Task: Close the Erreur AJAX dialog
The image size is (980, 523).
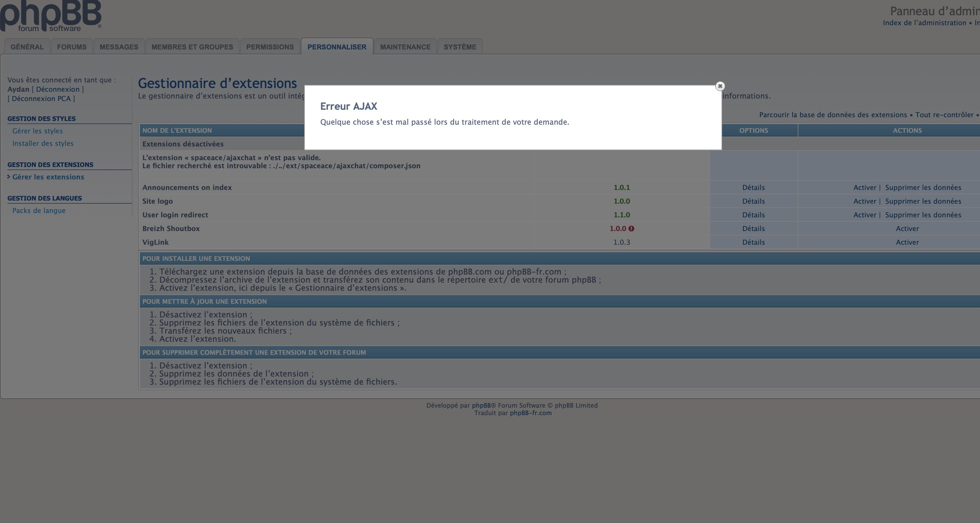Action: [x=720, y=86]
